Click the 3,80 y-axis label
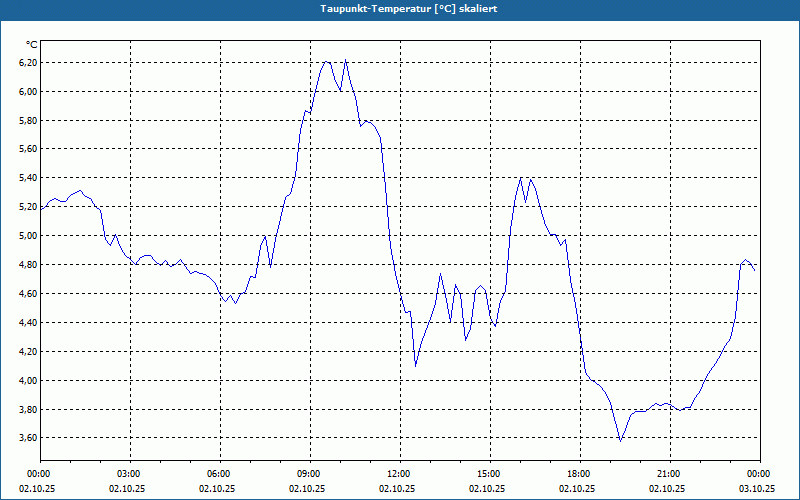This screenshot has height=500, width=800. point(28,410)
